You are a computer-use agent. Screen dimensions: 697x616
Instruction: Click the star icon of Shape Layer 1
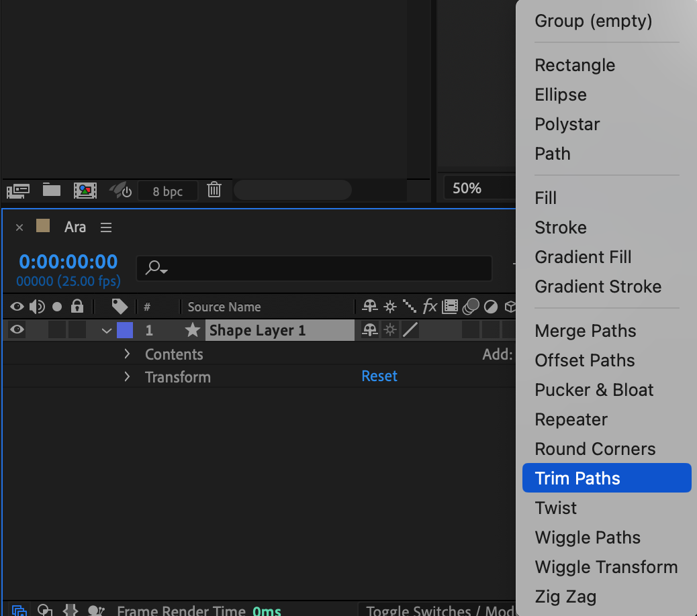pyautogui.click(x=193, y=330)
